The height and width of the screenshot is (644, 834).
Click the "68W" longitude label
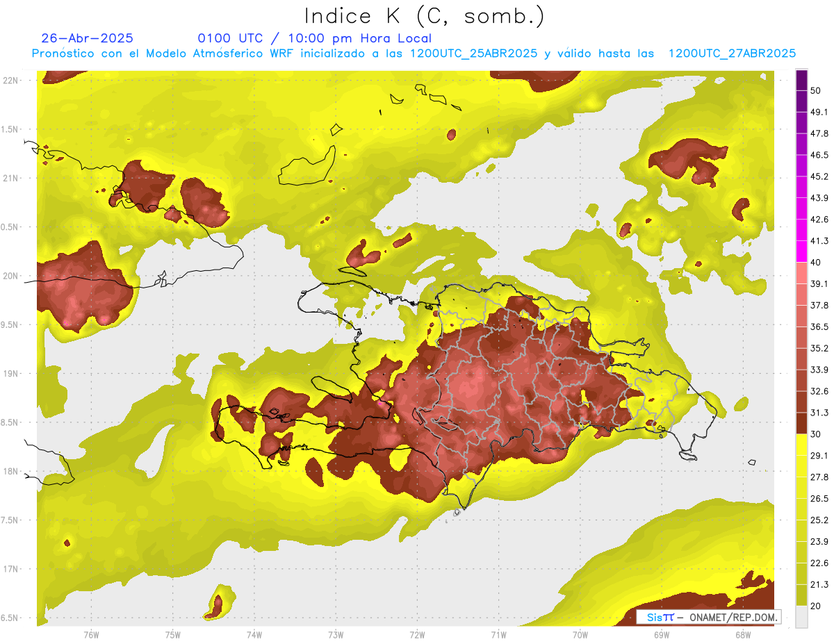click(743, 635)
